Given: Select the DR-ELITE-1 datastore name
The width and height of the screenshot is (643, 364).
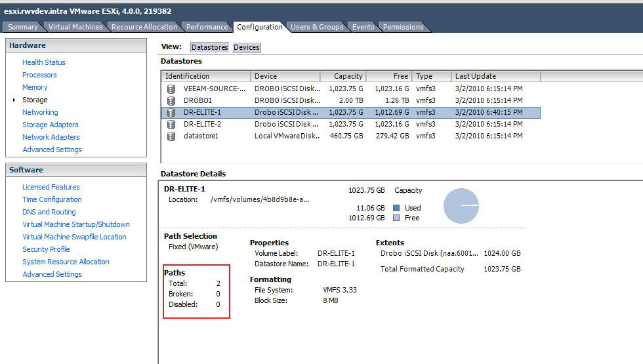Looking at the screenshot, I should pos(202,112).
